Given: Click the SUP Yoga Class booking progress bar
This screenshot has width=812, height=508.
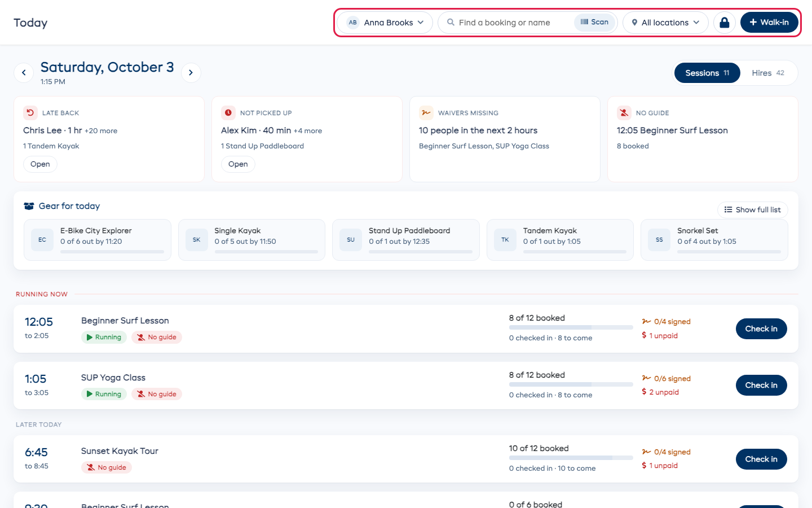Looking at the screenshot, I should point(571,384).
